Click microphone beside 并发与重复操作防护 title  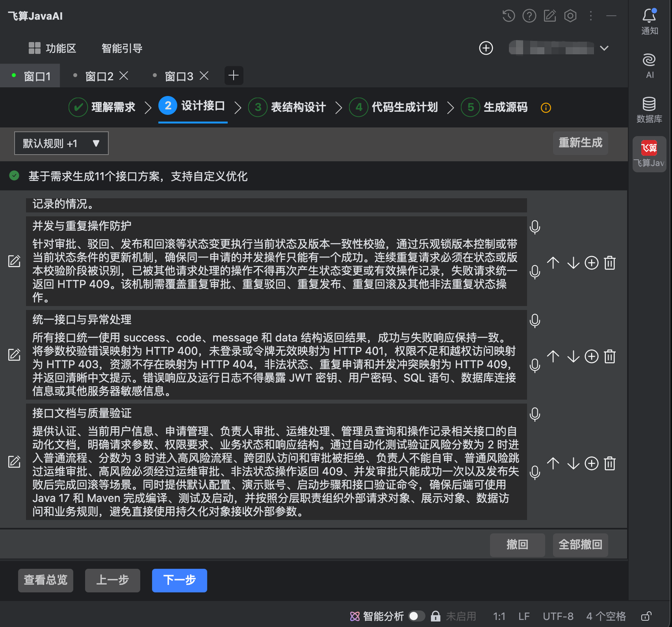pyautogui.click(x=535, y=227)
